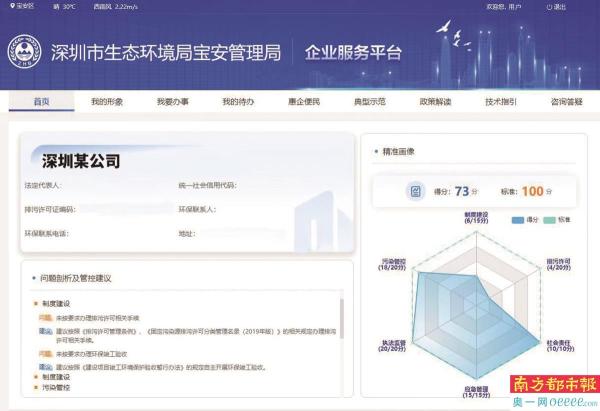Click the 建议 tag icon under 制度建设

click(44, 328)
